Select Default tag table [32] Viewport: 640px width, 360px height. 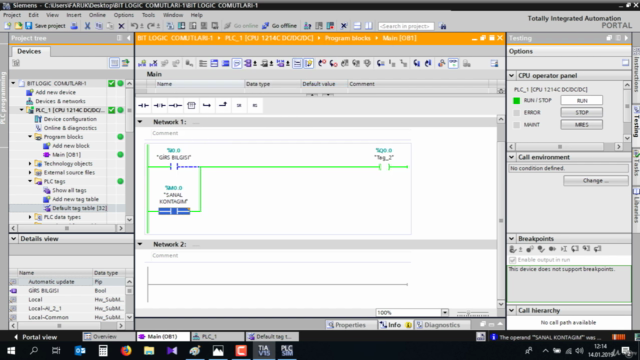click(x=79, y=208)
